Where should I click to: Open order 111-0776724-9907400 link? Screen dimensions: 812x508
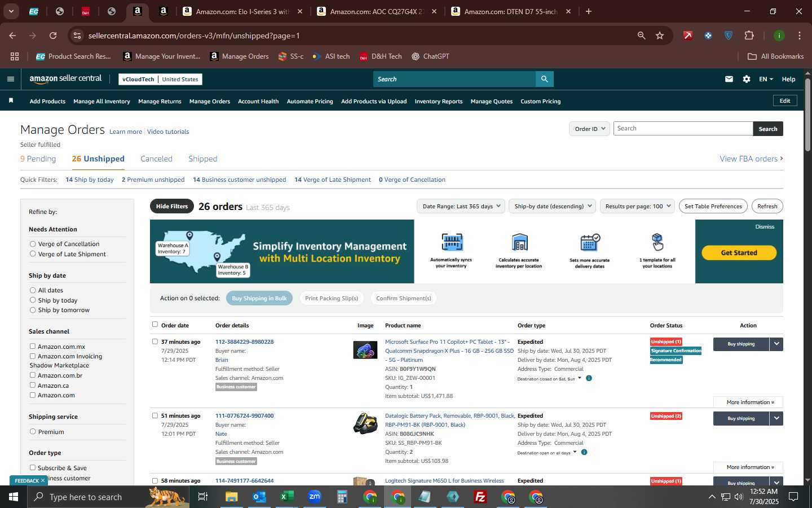(x=244, y=415)
